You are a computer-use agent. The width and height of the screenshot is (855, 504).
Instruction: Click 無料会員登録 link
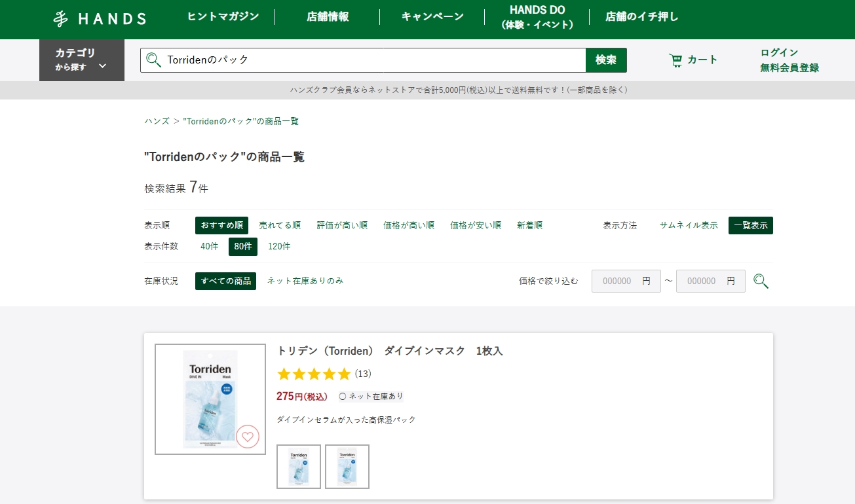[x=789, y=67]
